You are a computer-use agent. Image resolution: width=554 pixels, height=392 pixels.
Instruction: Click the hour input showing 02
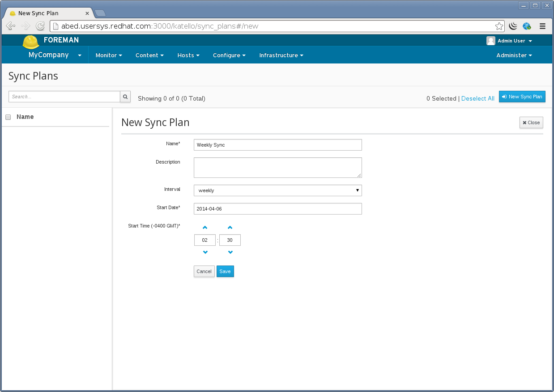click(205, 240)
